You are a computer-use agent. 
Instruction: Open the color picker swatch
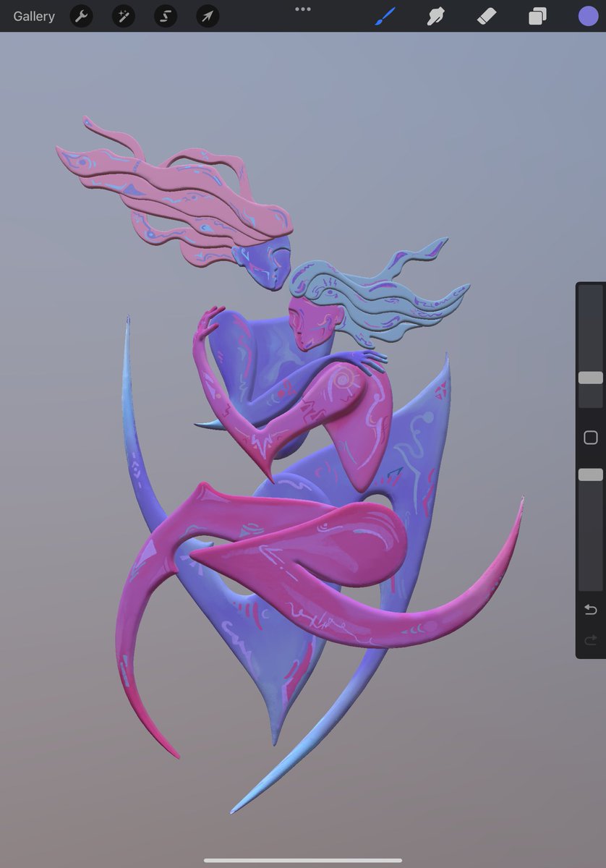(x=588, y=15)
